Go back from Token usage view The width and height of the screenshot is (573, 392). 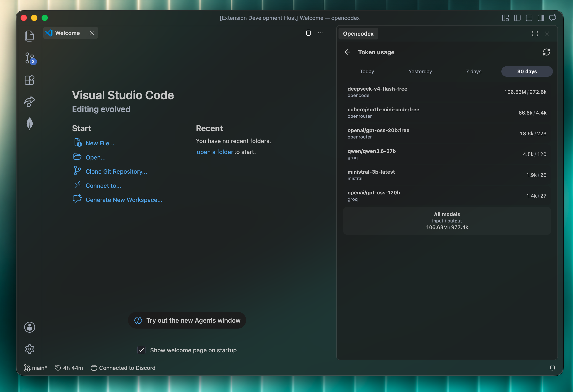pos(348,52)
